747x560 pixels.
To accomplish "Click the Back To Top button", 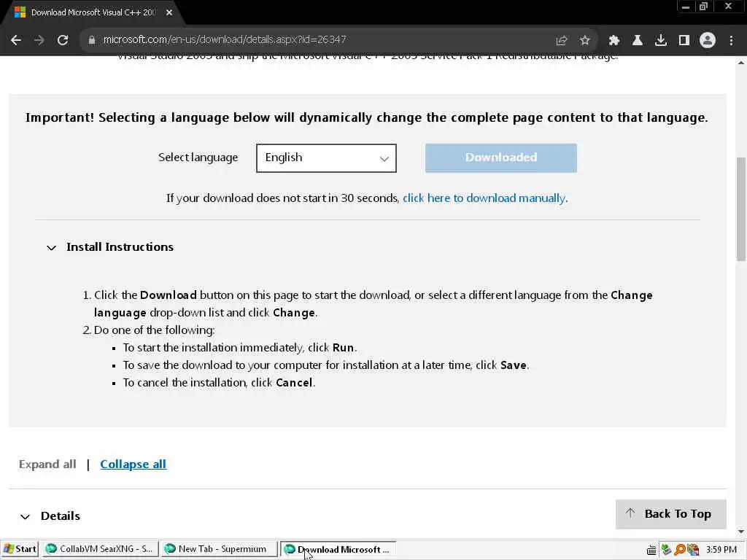I will [671, 514].
